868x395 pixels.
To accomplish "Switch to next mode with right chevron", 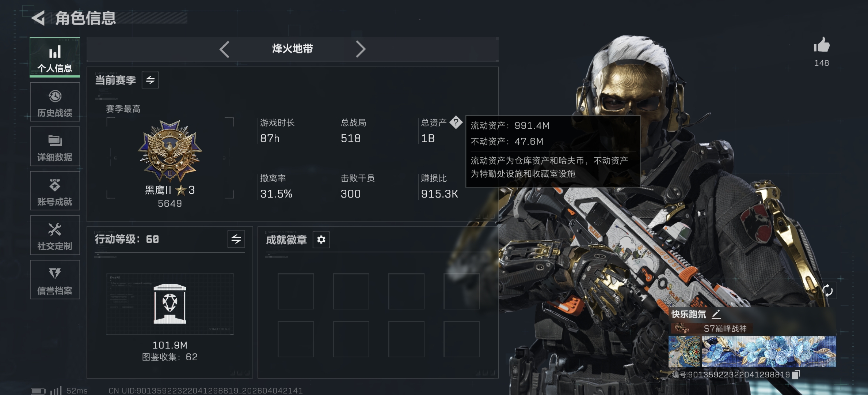I will click(361, 49).
